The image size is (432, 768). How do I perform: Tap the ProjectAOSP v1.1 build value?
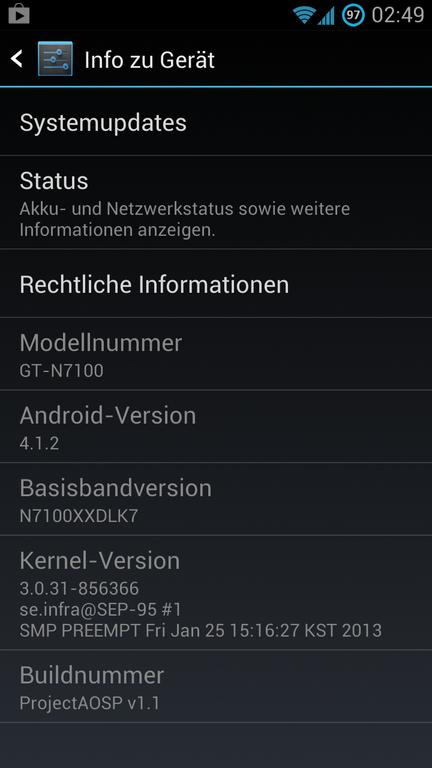click(x=90, y=703)
